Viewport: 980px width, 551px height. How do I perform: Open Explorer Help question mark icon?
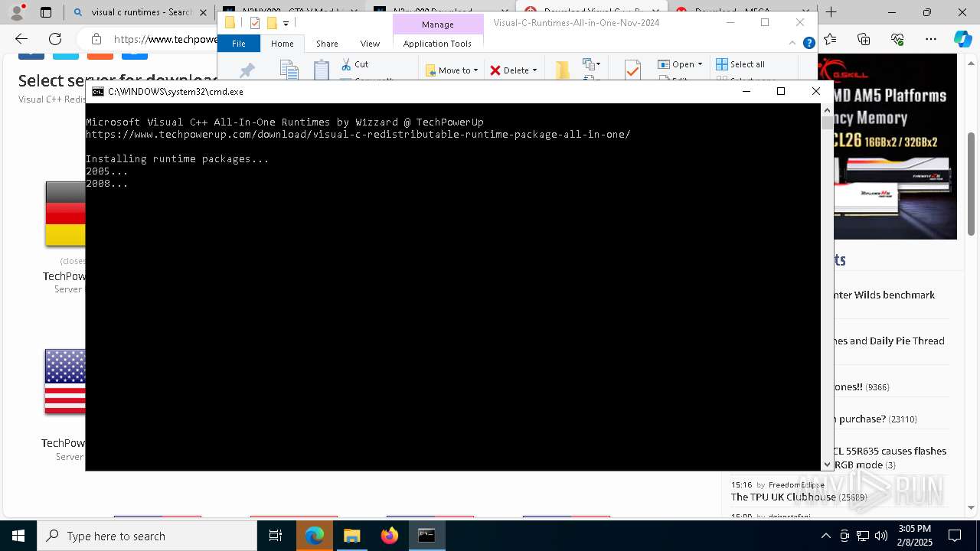pos(809,44)
